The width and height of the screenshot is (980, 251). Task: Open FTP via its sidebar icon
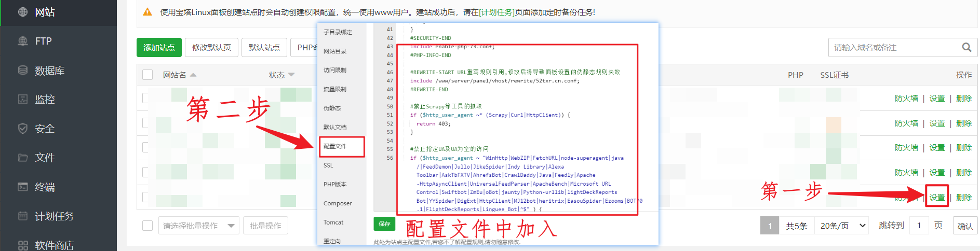click(x=23, y=41)
